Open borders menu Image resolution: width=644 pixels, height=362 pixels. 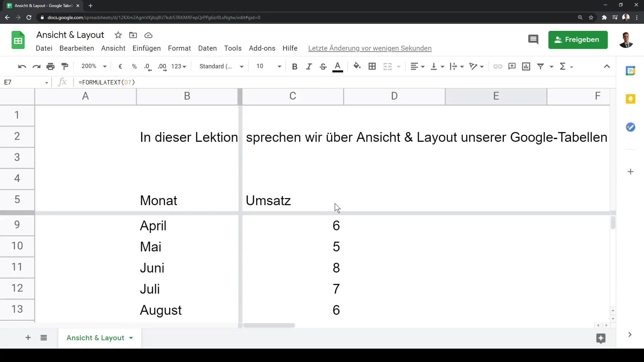click(372, 66)
